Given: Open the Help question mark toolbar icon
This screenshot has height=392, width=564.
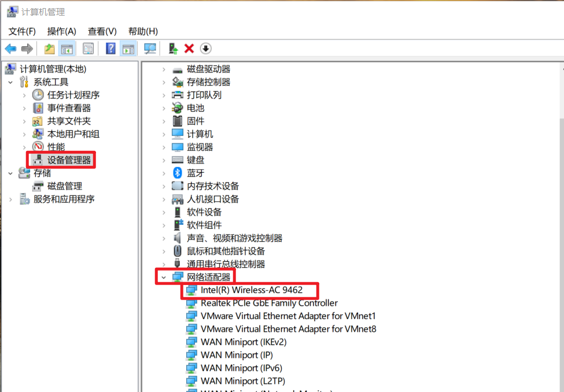Looking at the screenshot, I should click(x=111, y=49).
